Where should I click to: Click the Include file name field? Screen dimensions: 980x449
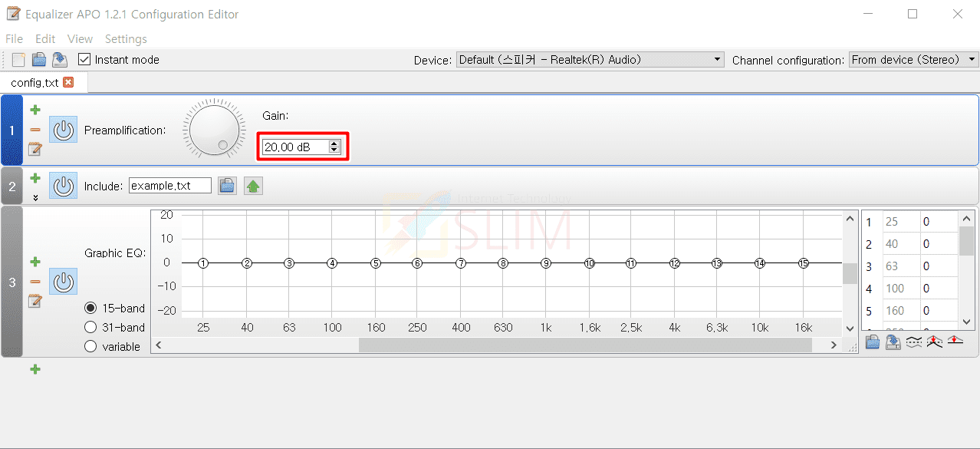[170, 186]
